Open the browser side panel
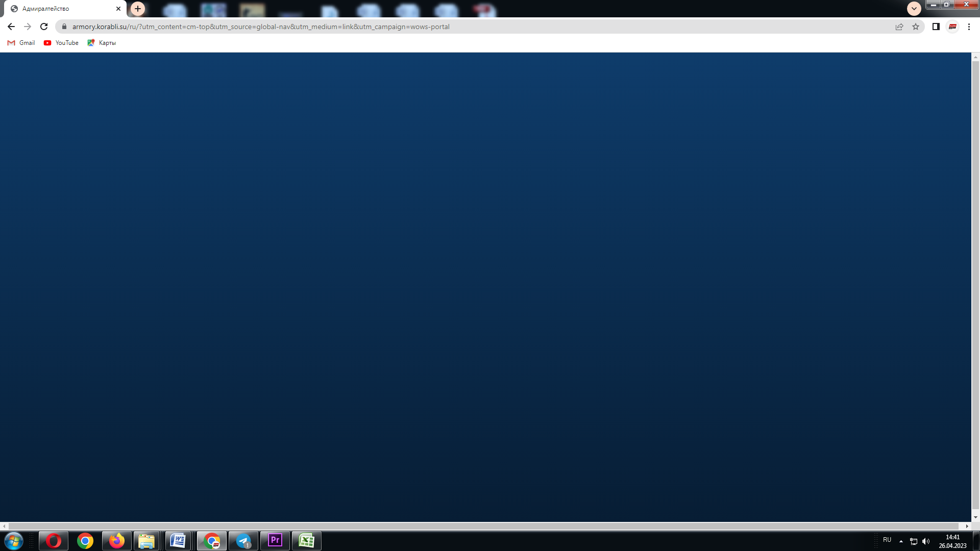Viewport: 980px width, 551px height. point(936,27)
